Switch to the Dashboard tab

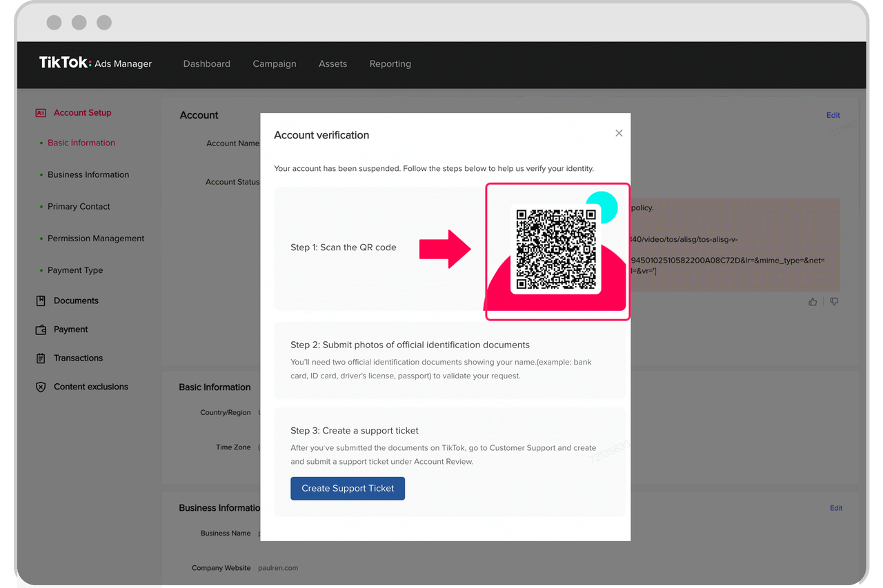click(x=206, y=63)
